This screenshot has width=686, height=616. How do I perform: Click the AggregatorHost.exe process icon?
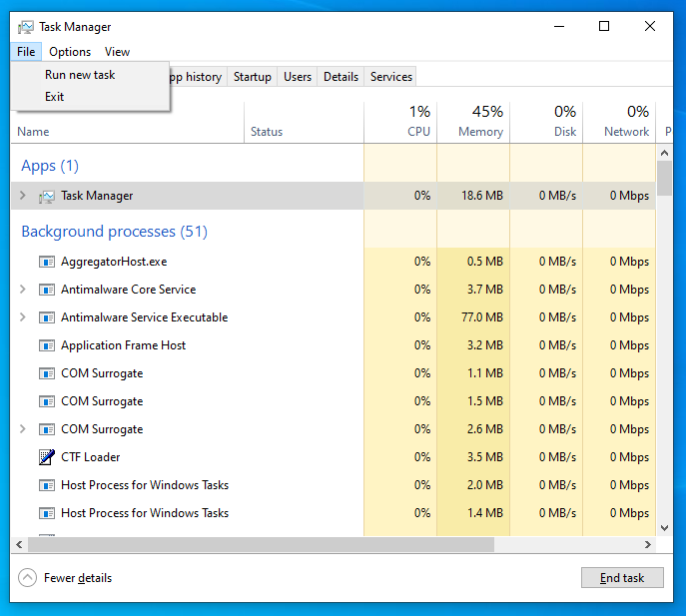point(47,262)
